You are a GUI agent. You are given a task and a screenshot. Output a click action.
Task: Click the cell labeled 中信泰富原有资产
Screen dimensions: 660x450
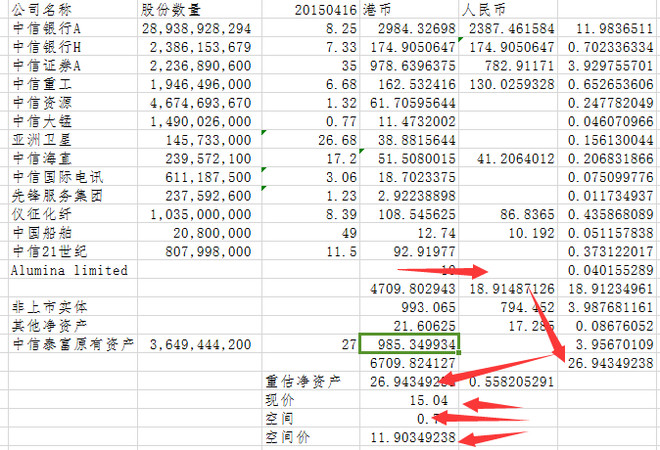73,344
